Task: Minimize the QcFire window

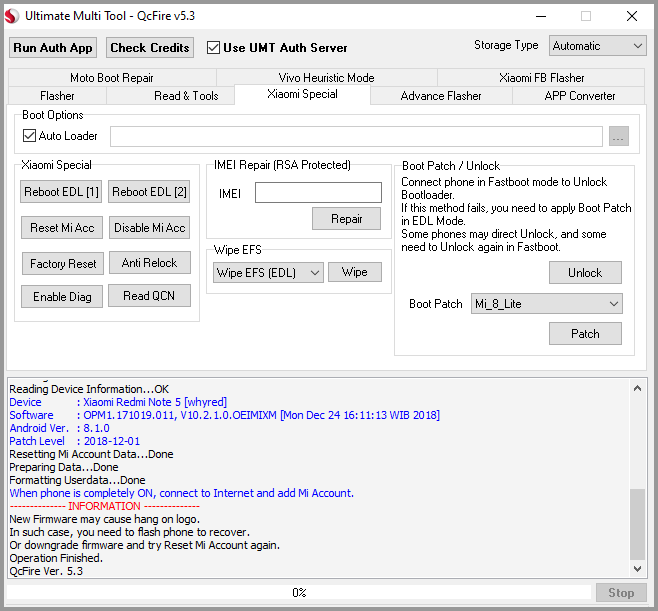Action: pos(541,16)
